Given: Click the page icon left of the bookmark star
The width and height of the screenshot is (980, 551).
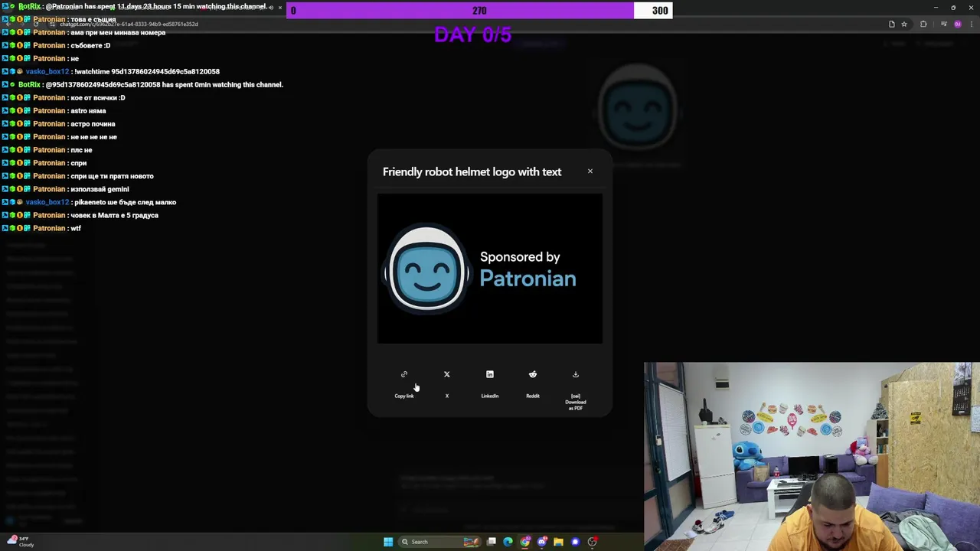Looking at the screenshot, I should pos(892,24).
